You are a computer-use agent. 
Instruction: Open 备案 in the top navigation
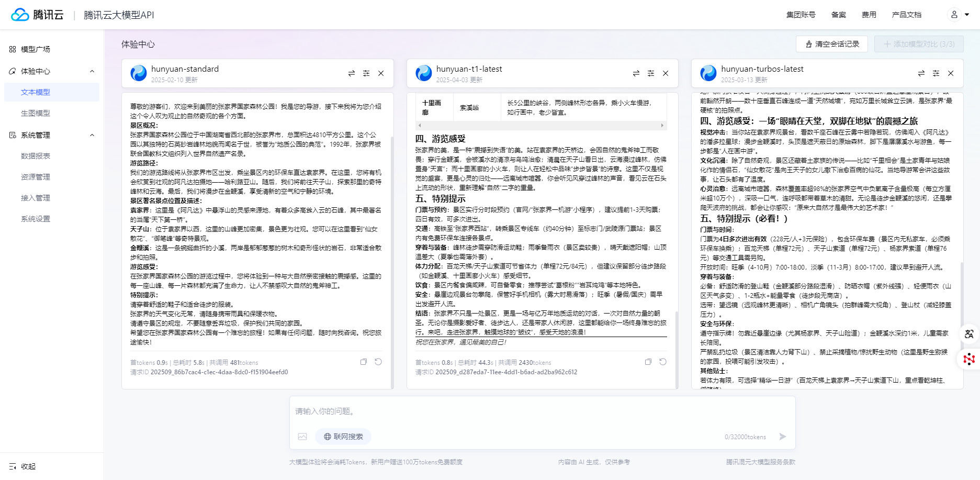tap(838, 15)
